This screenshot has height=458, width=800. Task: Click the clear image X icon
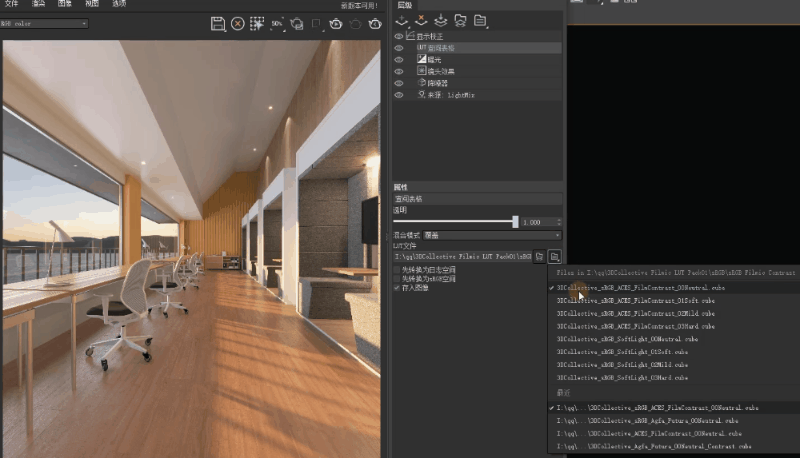tap(237, 23)
